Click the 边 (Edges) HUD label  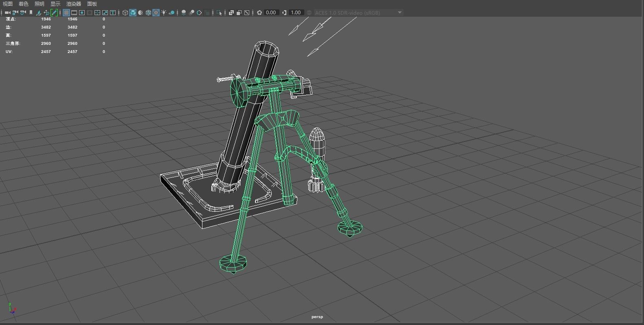[x=9, y=27]
